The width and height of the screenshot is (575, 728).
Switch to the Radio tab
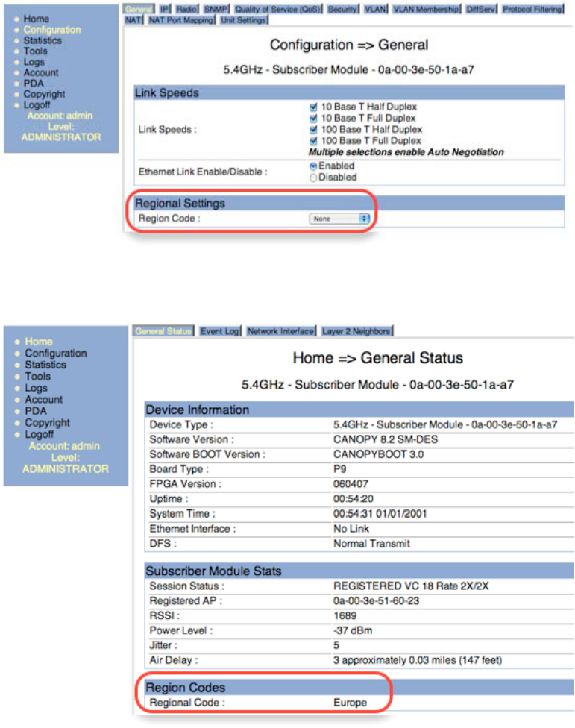[186, 9]
